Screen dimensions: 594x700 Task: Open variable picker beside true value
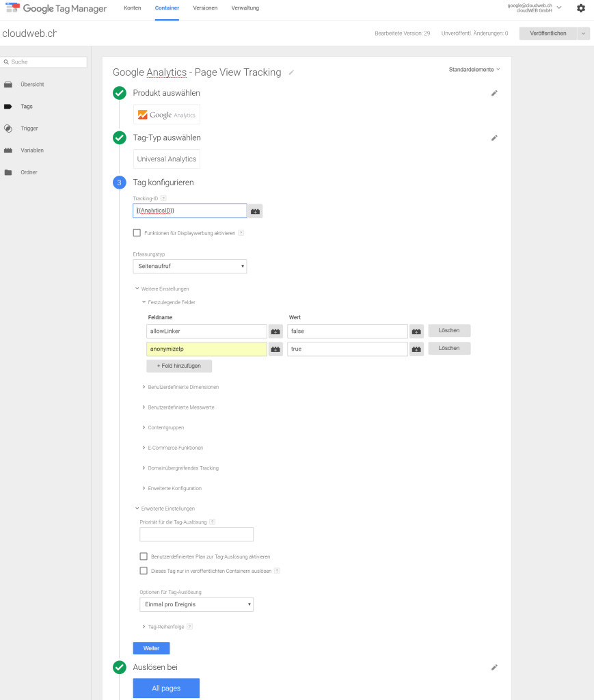[x=416, y=349]
